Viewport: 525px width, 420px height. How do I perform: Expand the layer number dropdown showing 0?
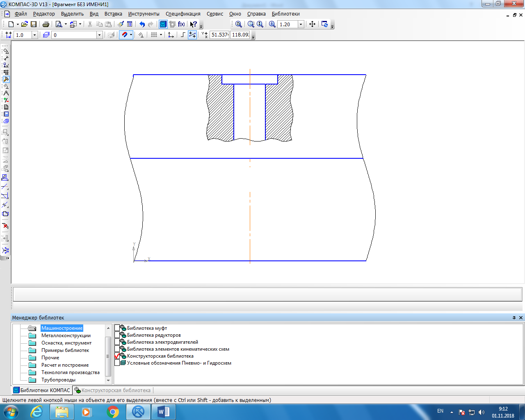tap(99, 35)
